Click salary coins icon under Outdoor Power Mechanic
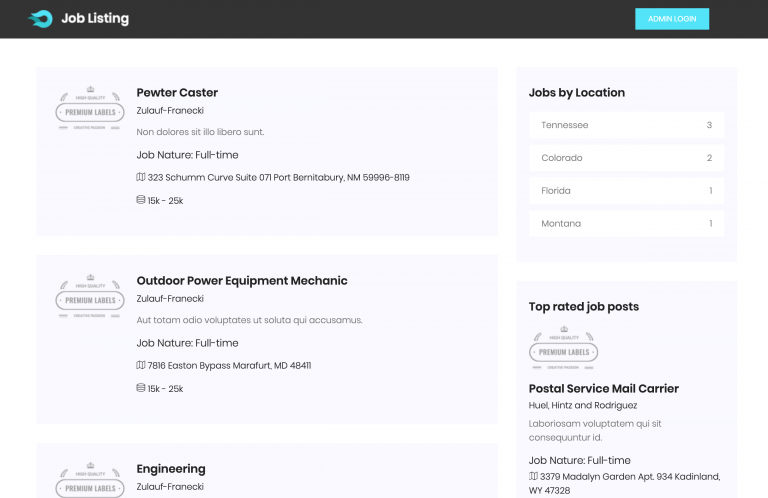 tap(141, 388)
